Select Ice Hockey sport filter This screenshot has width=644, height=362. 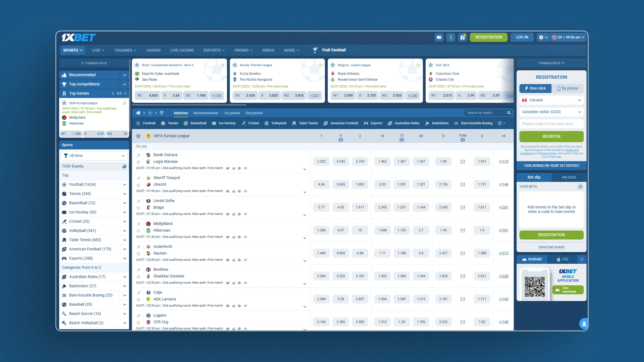(x=224, y=123)
